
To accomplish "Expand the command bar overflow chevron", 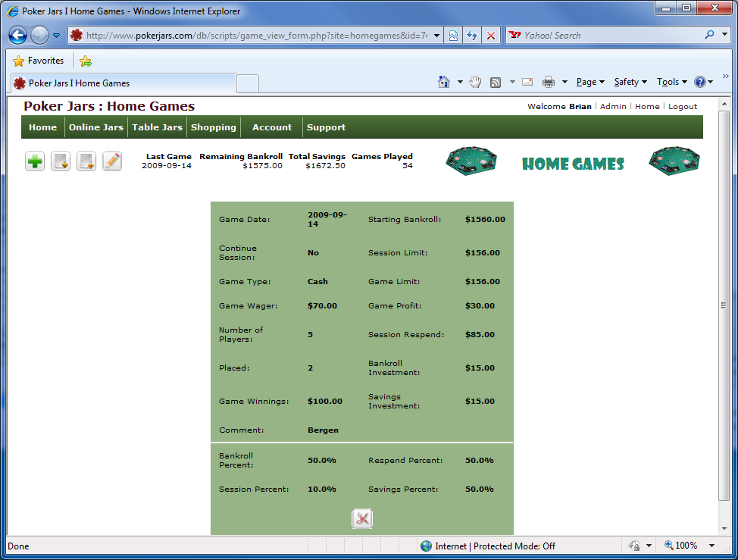I will (725, 77).
